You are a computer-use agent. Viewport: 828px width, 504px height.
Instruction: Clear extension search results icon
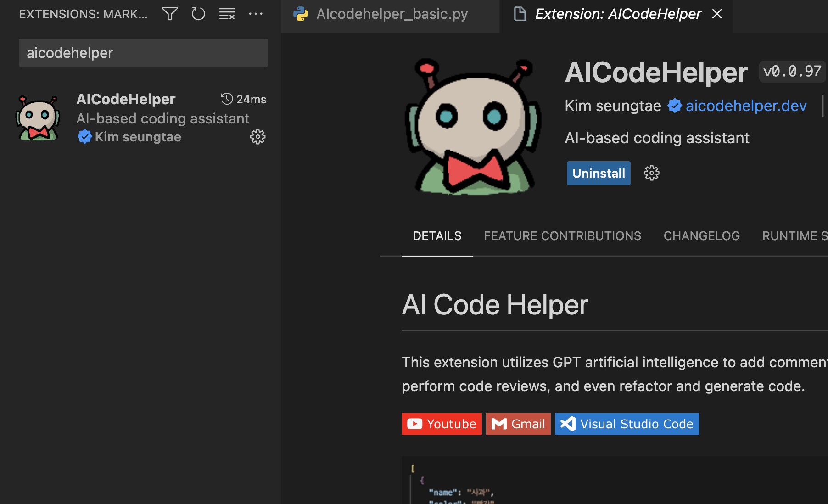(x=227, y=14)
